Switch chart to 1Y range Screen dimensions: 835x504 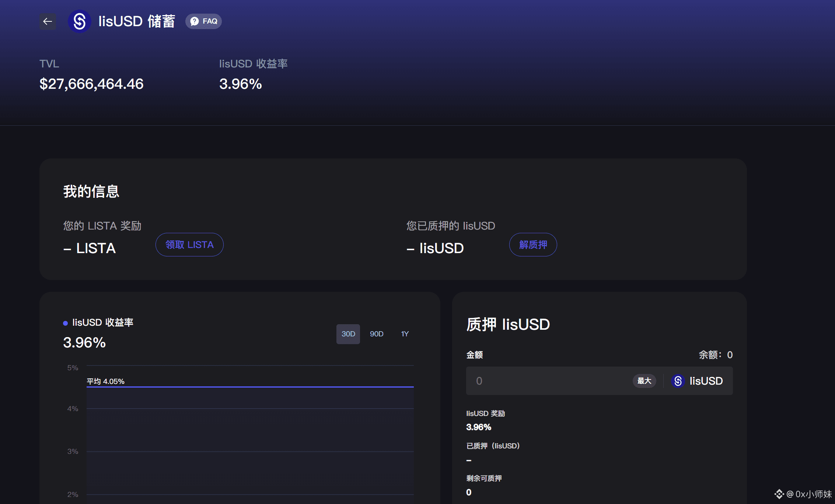[x=405, y=334]
